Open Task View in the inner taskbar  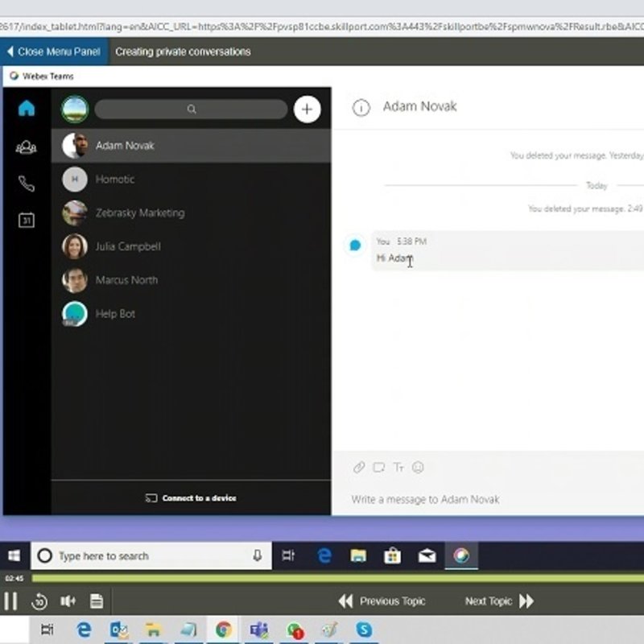(288, 555)
